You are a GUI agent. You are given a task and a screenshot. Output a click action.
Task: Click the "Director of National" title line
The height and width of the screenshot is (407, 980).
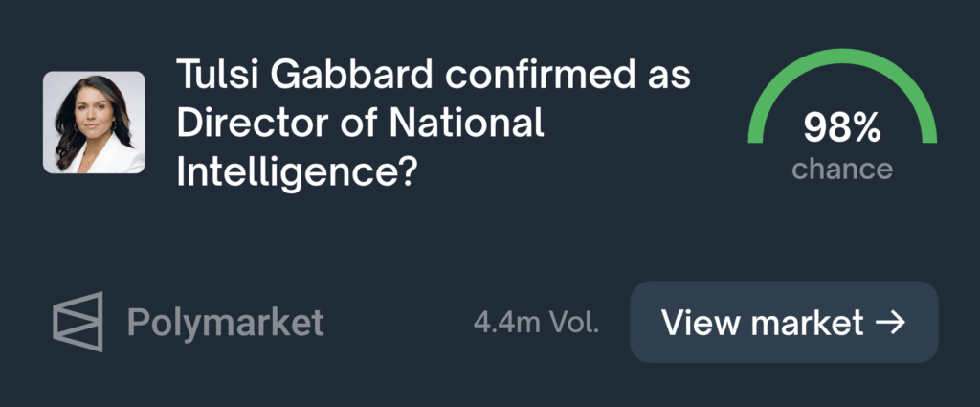click(360, 124)
